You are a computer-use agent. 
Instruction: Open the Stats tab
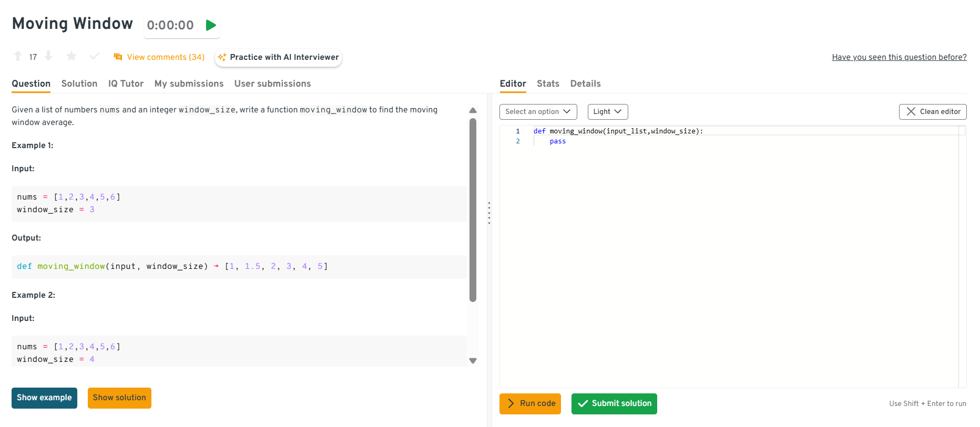(548, 84)
